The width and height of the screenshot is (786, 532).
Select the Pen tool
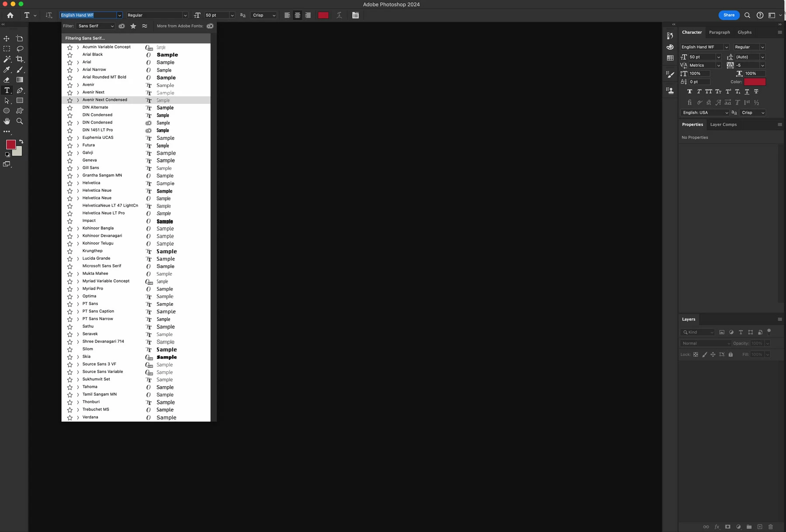[20, 90]
